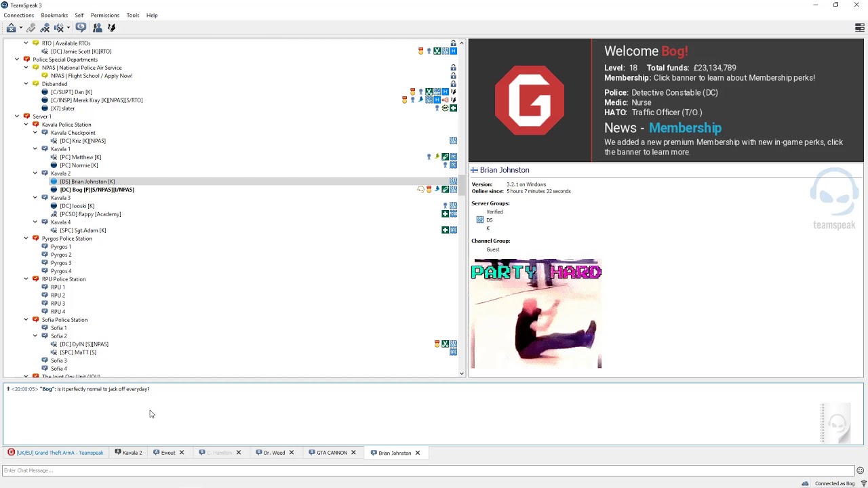Open the Self menu
The height and width of the screenshot is (488, 868).
click(79, 15)
